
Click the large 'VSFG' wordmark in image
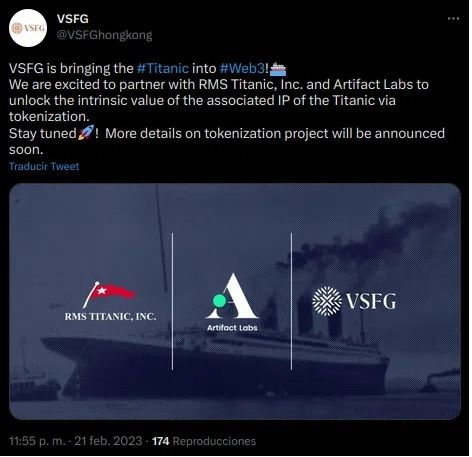point(371,301)
